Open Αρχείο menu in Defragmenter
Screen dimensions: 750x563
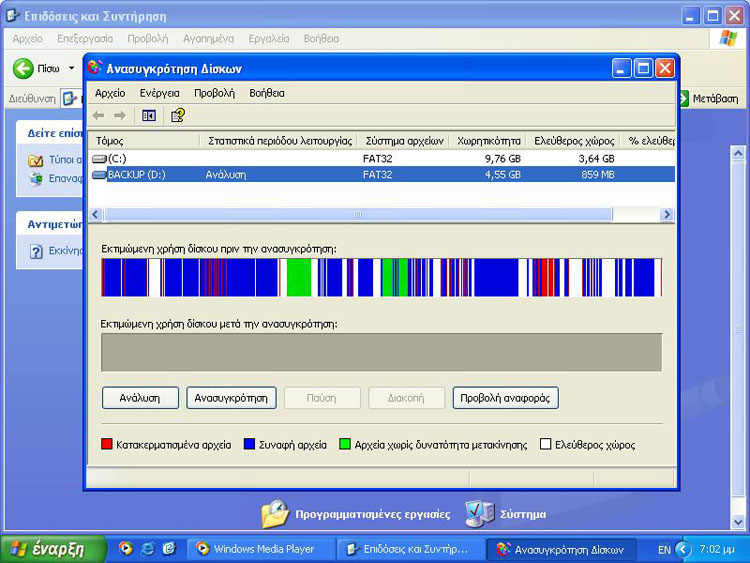coord(110,93)
